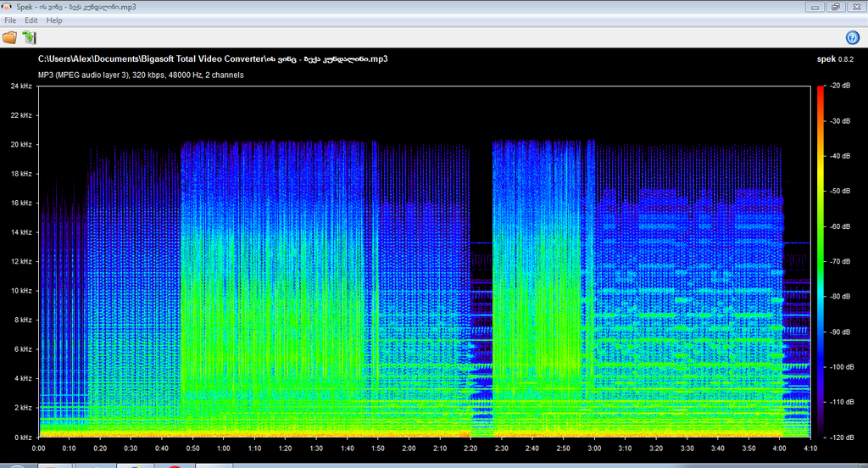Screen dimensions: 868x468
Task: Open the Help menu
Action: click(x=54, y=20)
